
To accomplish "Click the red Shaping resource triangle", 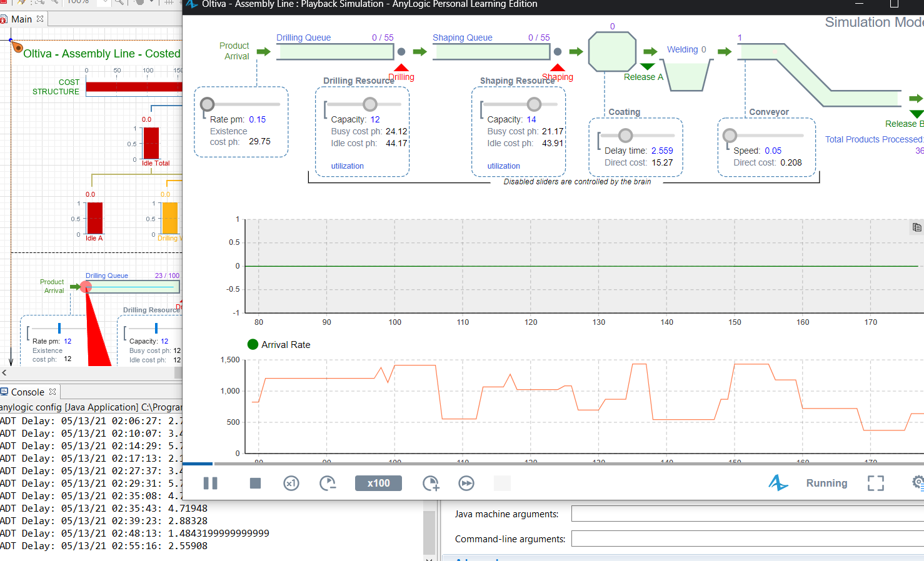I will (x=558, y=67).
